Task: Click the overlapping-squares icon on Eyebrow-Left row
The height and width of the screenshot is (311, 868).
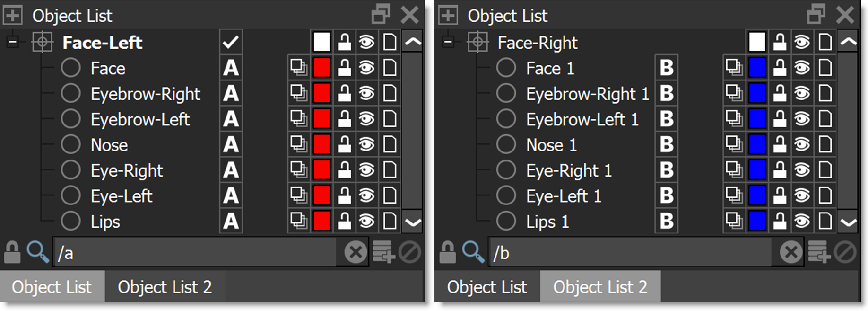Action: (299, 119)
